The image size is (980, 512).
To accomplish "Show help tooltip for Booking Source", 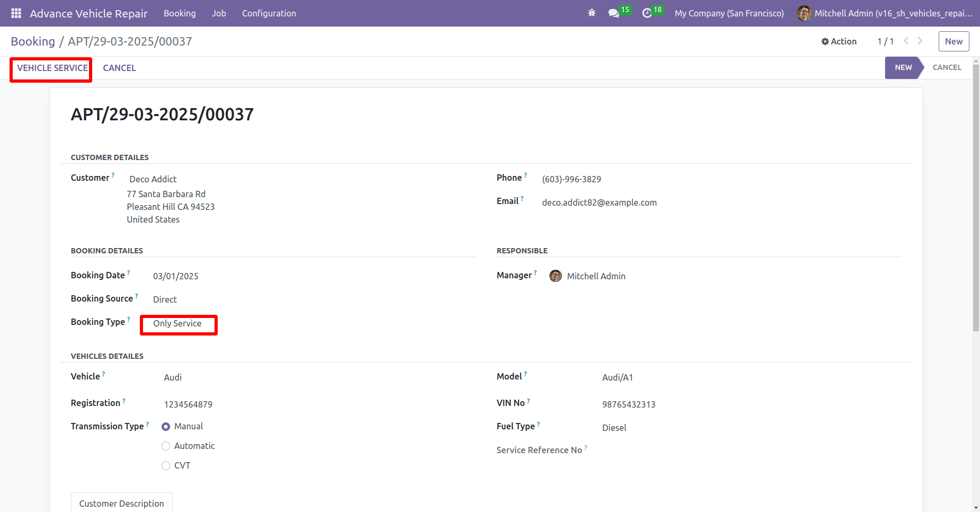I will pos(136,296).
